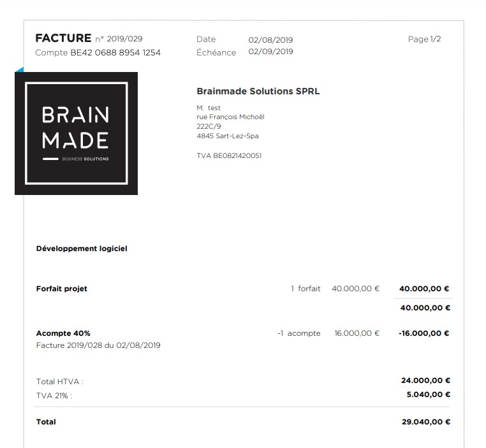Click the address line rue François Michoël
Screen dimensions: 486x448
[x=230, y=117]
